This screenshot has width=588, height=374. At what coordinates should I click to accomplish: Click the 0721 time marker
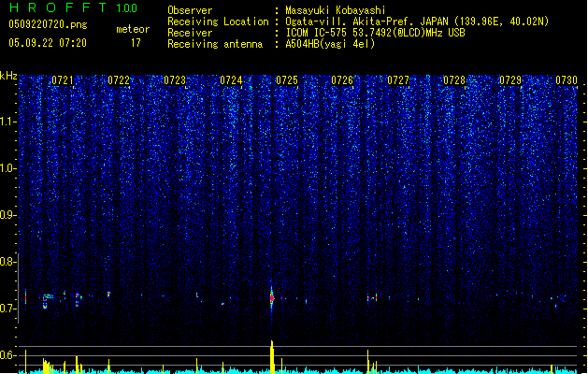(63, 80)
